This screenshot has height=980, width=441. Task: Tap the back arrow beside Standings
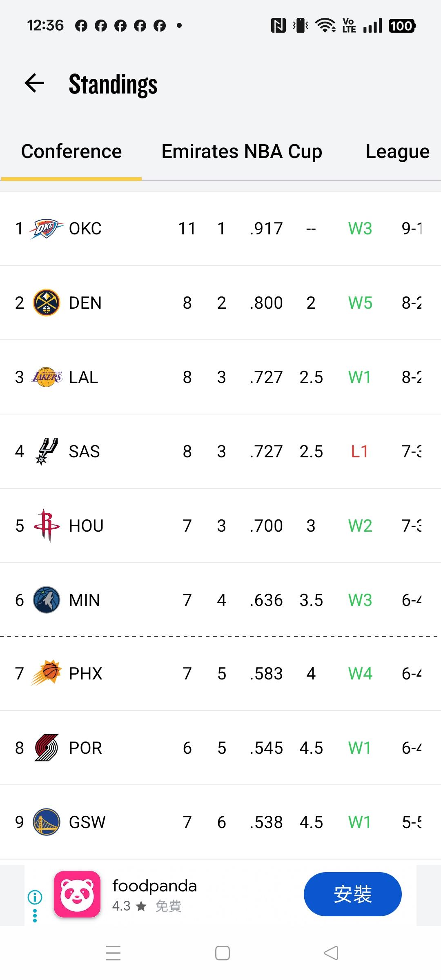tap(35, 83)
